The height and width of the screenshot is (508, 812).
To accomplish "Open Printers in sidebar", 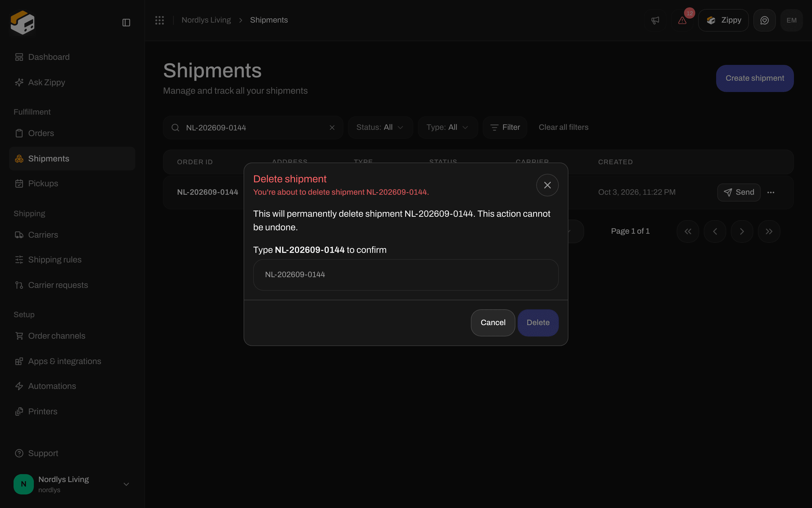I will click(x=72, y=411).
